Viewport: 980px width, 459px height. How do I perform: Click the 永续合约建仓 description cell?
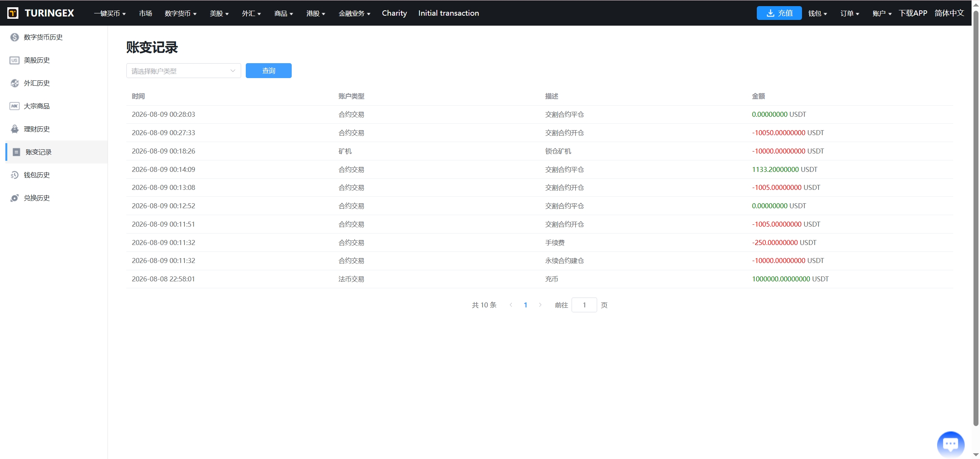[565, 261]
